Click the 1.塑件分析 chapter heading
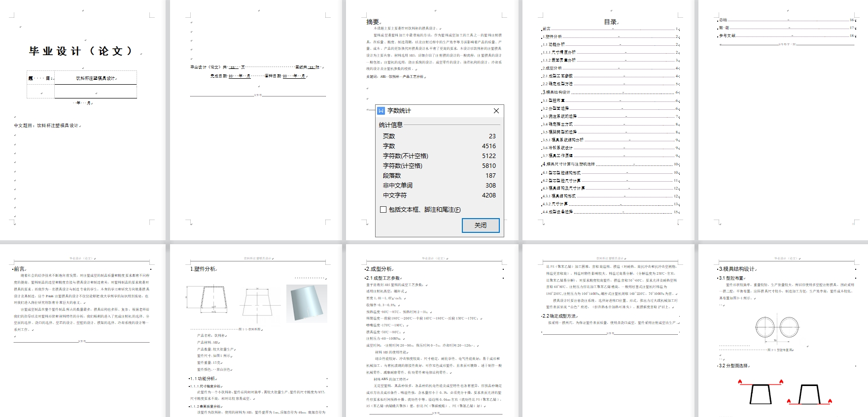 (203, 269)
